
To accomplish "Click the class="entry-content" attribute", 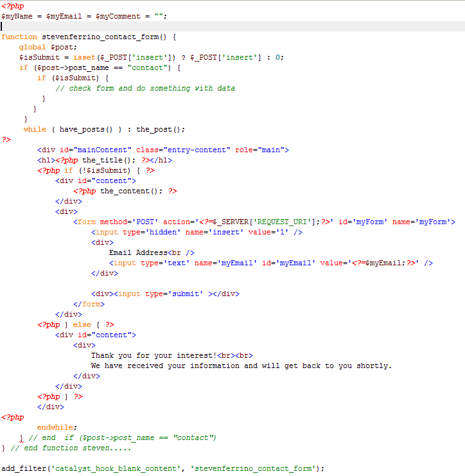I will [183, 150].
